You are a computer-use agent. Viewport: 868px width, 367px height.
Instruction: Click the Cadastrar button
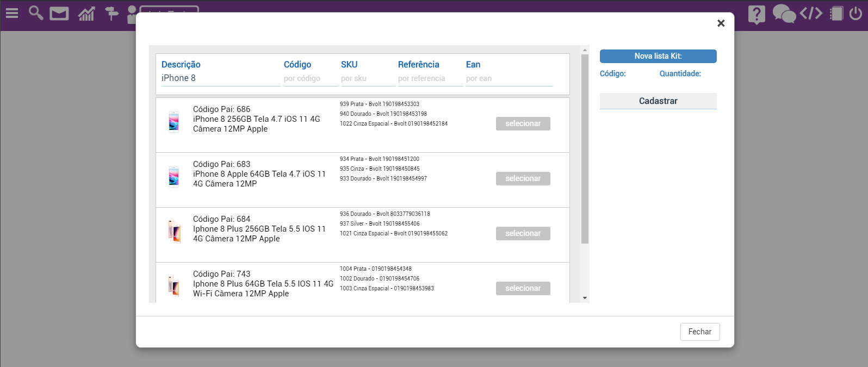click(658, 101)
